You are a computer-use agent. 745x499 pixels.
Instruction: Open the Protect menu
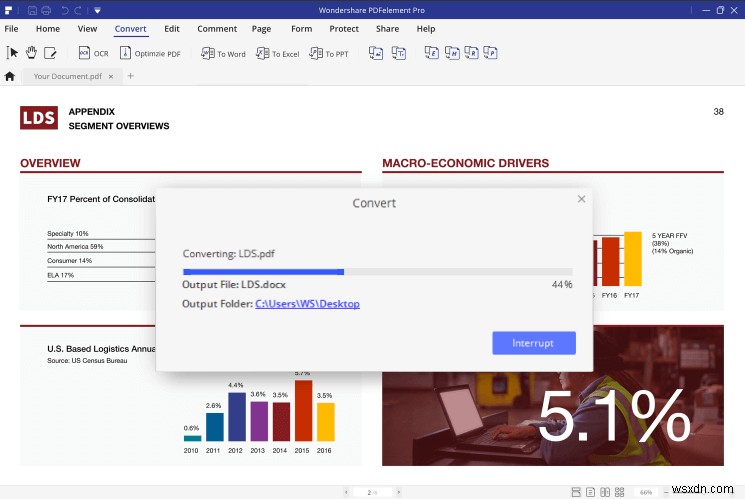tap(344, 29)
